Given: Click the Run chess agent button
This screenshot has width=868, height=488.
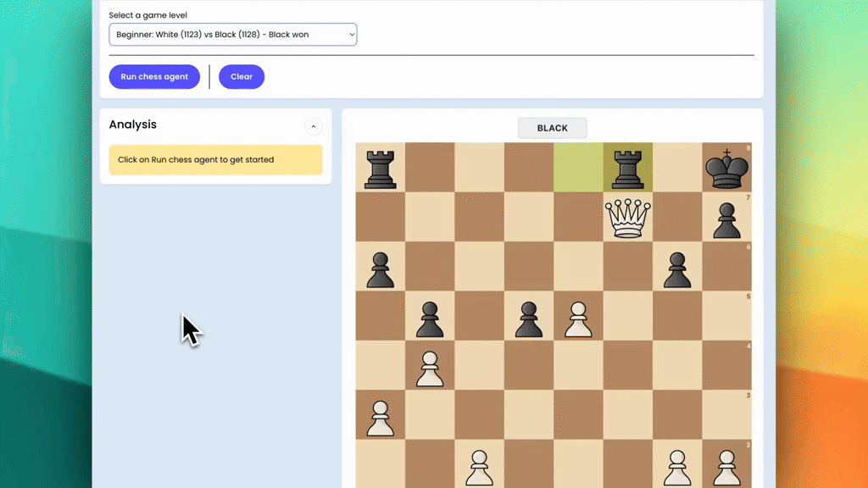Looking at the screenshot, I should 154,76.
